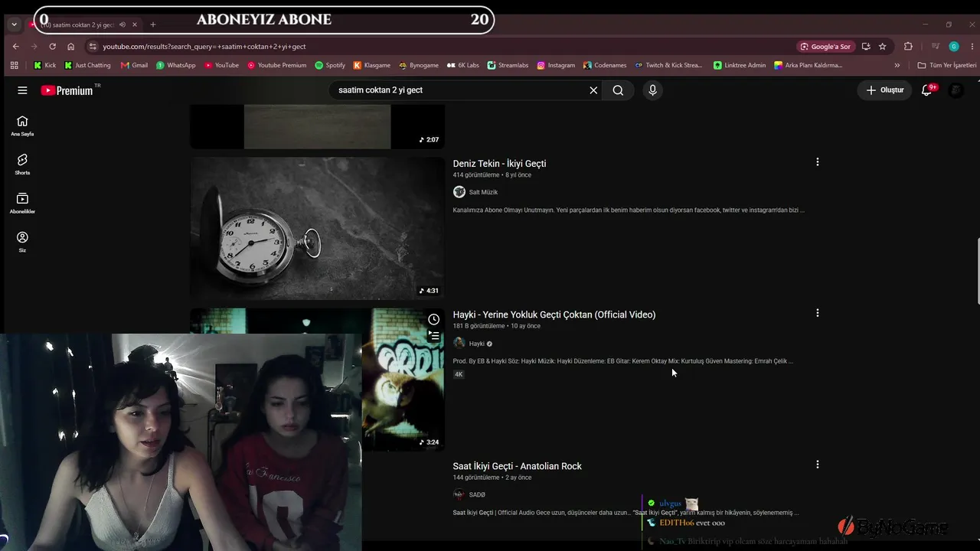
Task: Open the WhatsApp bookmark
Action: (176, 65)
